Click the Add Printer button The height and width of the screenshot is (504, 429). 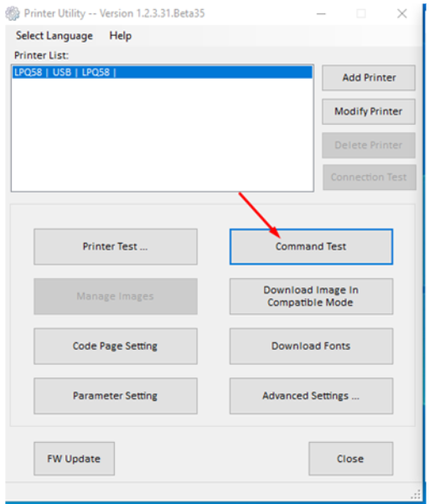[369, 78]
